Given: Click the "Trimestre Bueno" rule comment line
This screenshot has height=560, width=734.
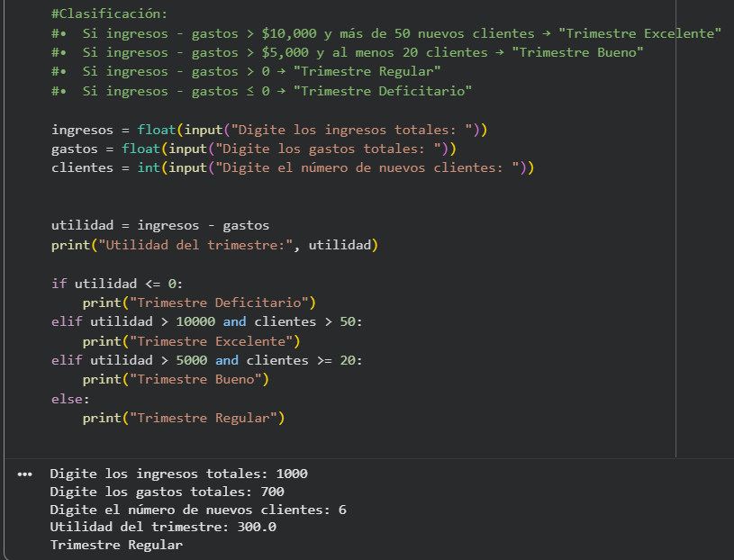Looking at the screenshot, I should tap(348, 52).
